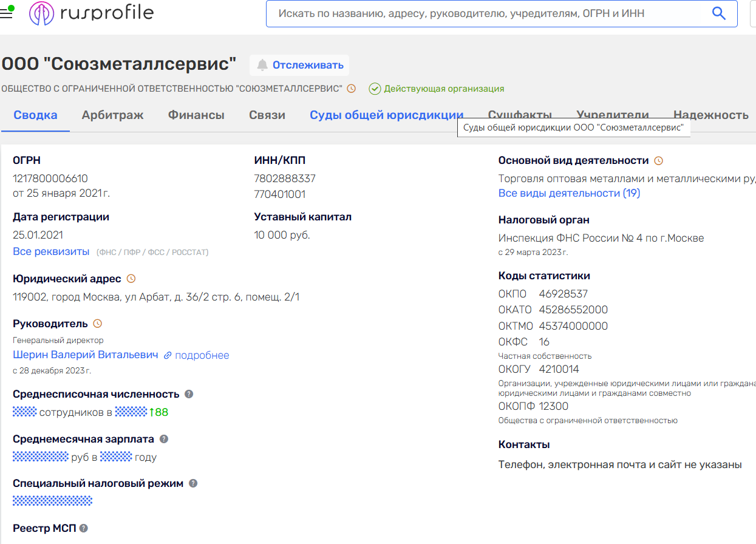Click the magnifying glass search icon

718,13
